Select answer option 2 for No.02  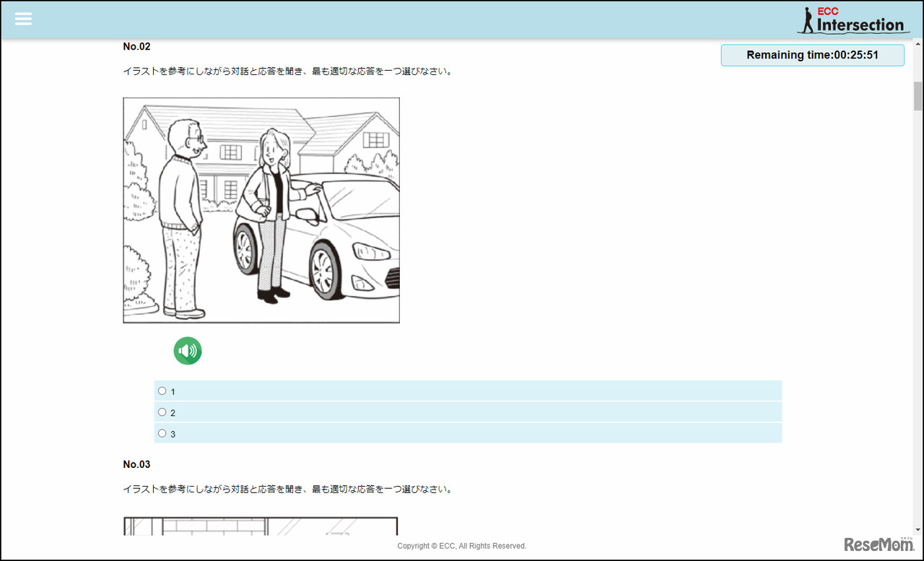[x=162, y=412]
